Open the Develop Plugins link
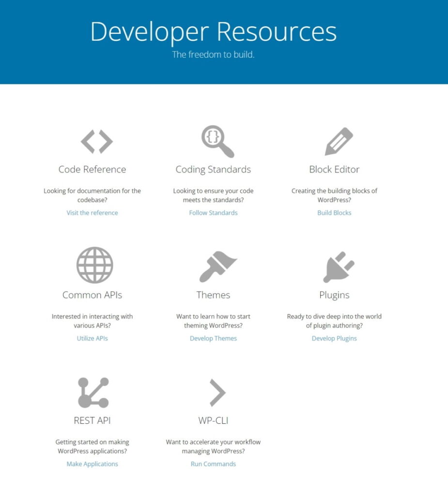Image resolution: width=448 pixels, height=496 pixels. (x=334, y=339)
